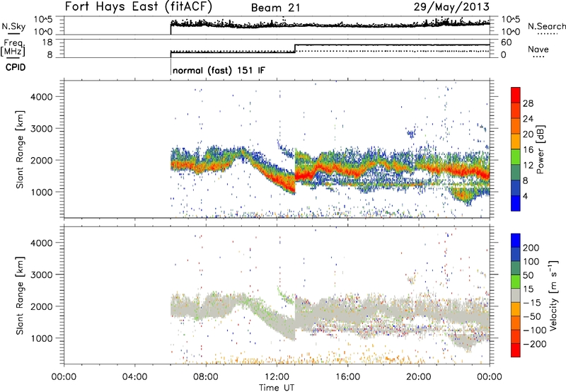The height and width of the screenshot is (392, 566).
Task: Click the '04:00' time axis tick label
Action: coord(134,377)
